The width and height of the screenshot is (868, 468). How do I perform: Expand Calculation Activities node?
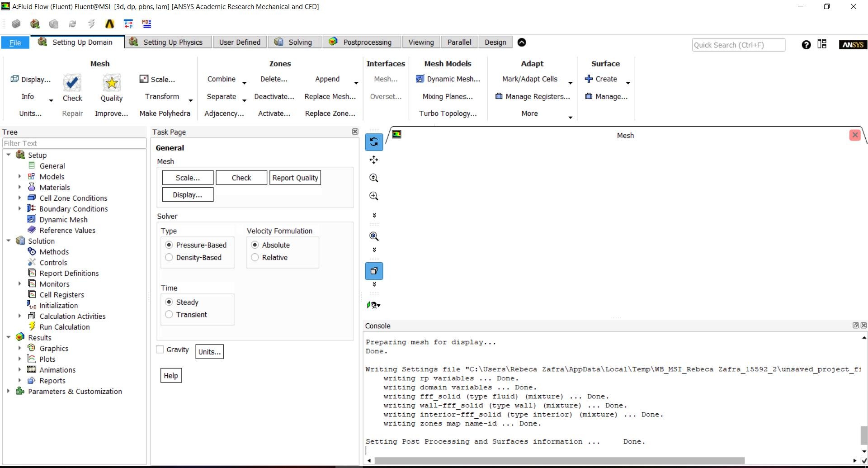[19, 316]
